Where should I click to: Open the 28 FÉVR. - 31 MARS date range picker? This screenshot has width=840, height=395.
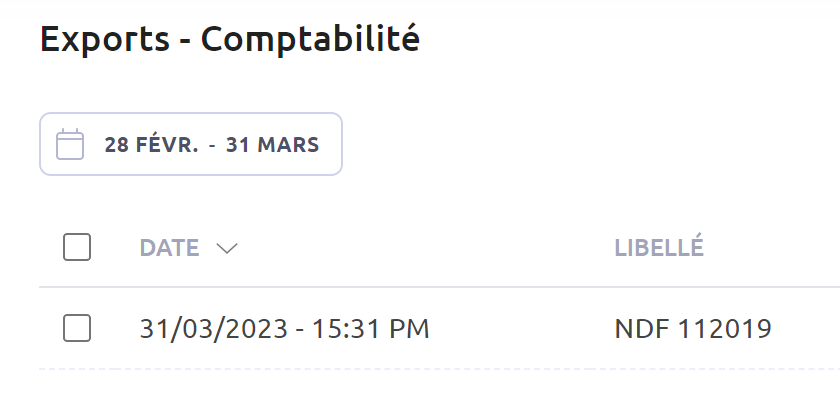[x=191, y=144]
